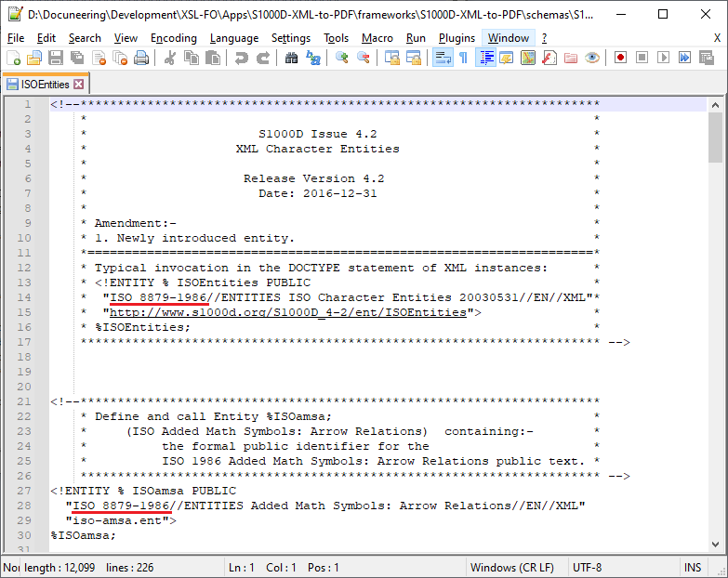Save the current recorded macro icon
The width and height of the screenshot is (728, 578).
(x=707, y=58)
